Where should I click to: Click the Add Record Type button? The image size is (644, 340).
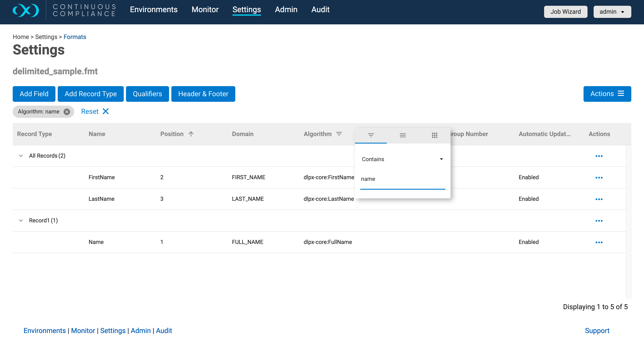point(91,94)
